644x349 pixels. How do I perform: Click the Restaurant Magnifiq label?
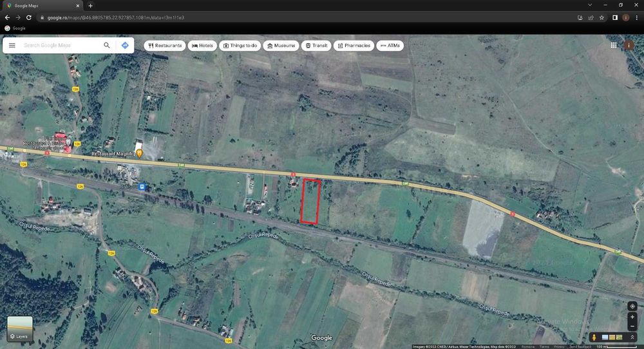[113, 153]
